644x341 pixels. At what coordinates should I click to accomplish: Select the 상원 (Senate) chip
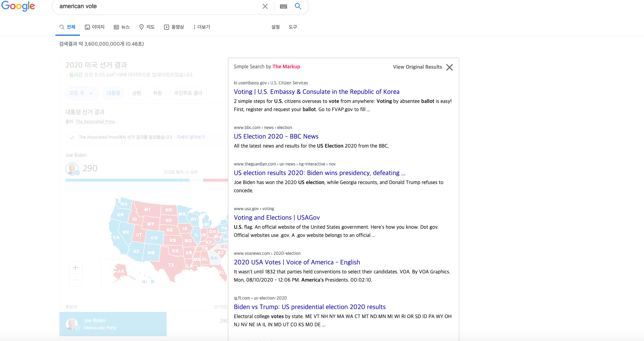(x=136, y=93)
